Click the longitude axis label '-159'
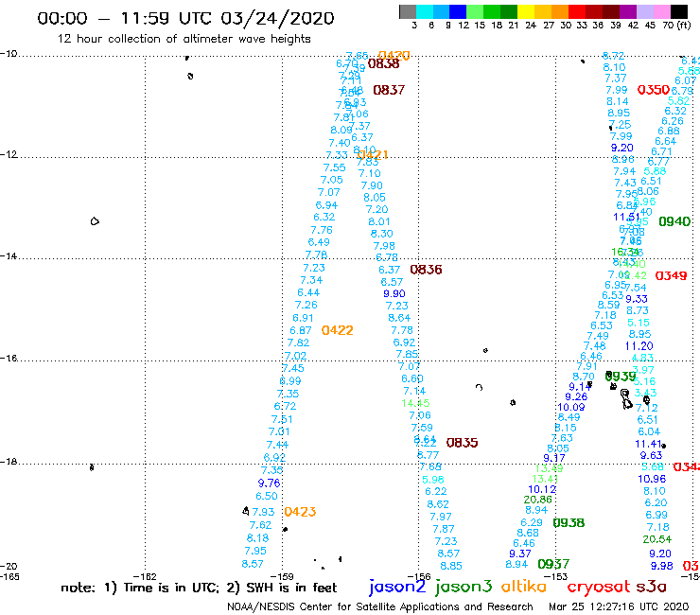This screenshot has height=615, width=700. pyautogui.click(x=282, y=576)
